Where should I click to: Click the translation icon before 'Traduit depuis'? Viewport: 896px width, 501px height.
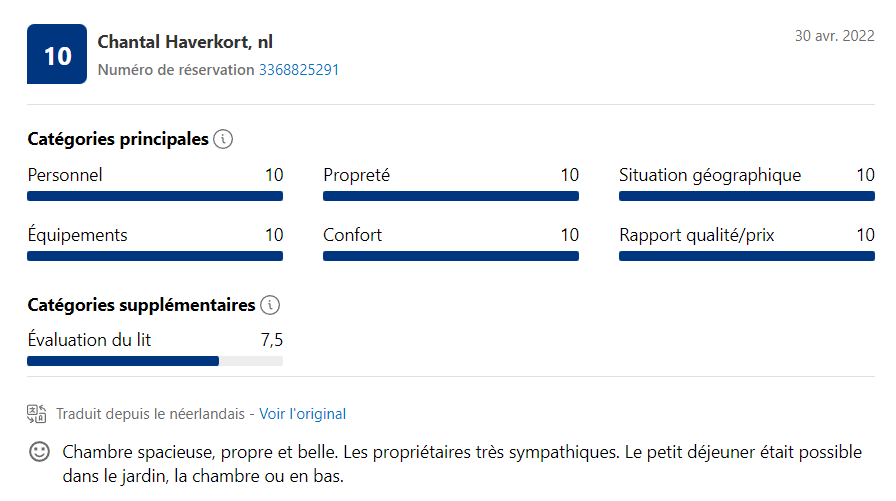[37, 414]
